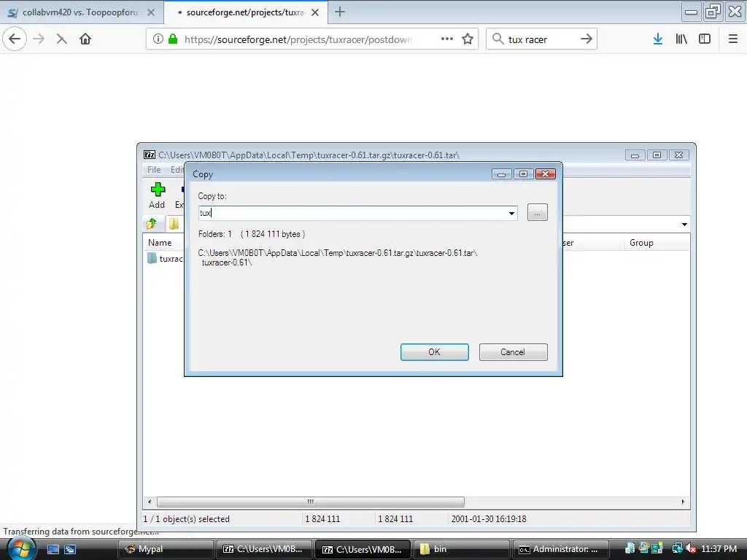Close the sourceforge.net tab
This screenshot has width=747, height=560.
pos(315,12)
